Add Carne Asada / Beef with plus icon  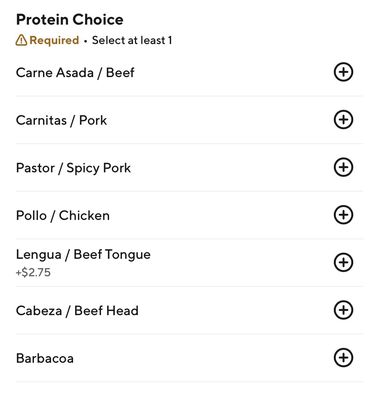tap(343, 72)
